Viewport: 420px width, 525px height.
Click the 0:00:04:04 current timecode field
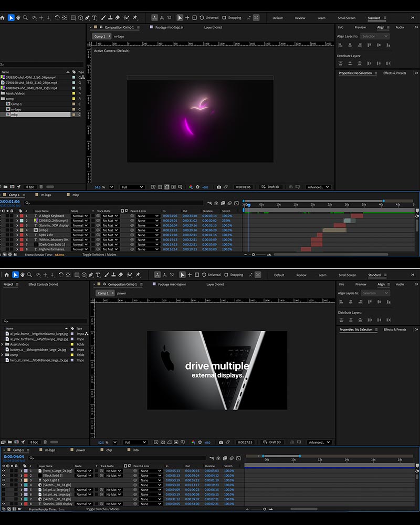(x=13, y=456)
